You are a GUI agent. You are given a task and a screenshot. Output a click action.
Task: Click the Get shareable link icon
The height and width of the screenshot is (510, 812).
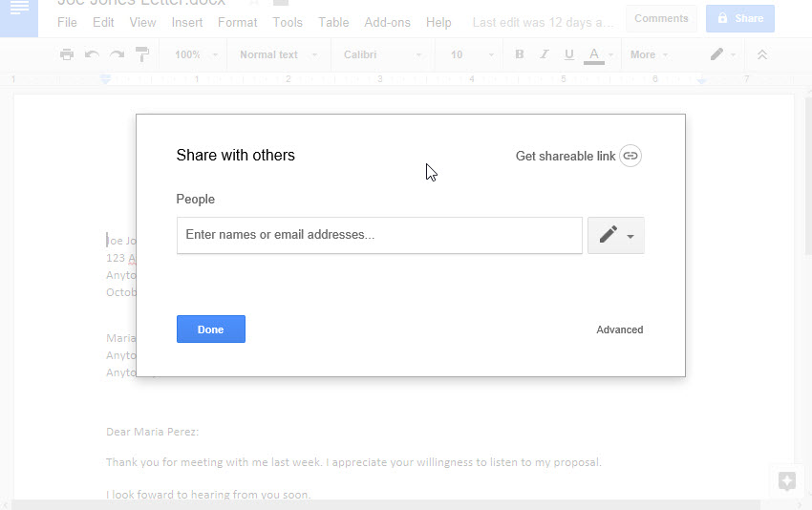(630, 156)
